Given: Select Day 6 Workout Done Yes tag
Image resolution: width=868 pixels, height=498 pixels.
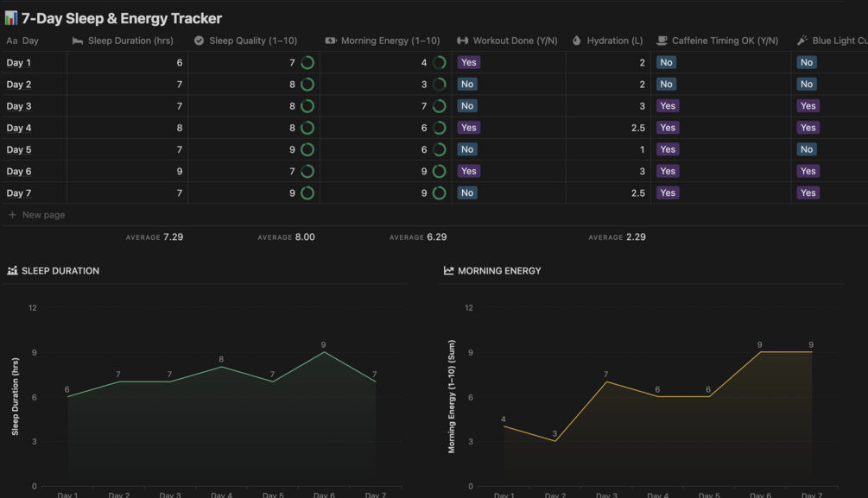Looking at the screenshot, I should pos(469,172).
